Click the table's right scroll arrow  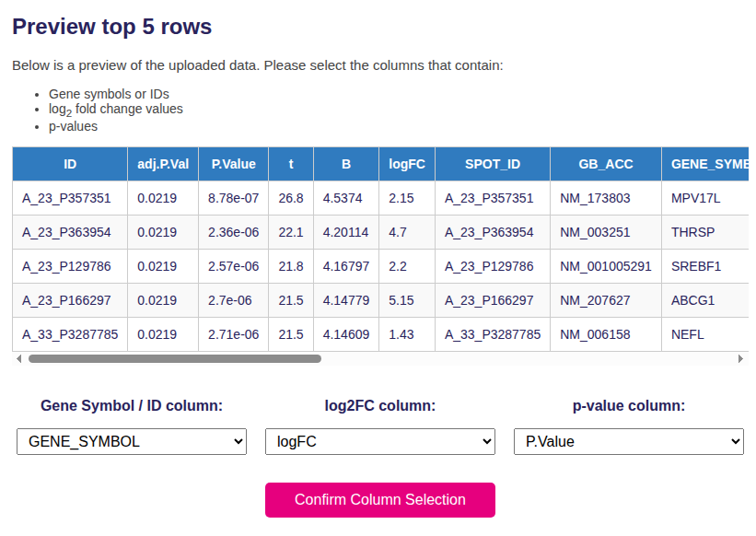740,358
